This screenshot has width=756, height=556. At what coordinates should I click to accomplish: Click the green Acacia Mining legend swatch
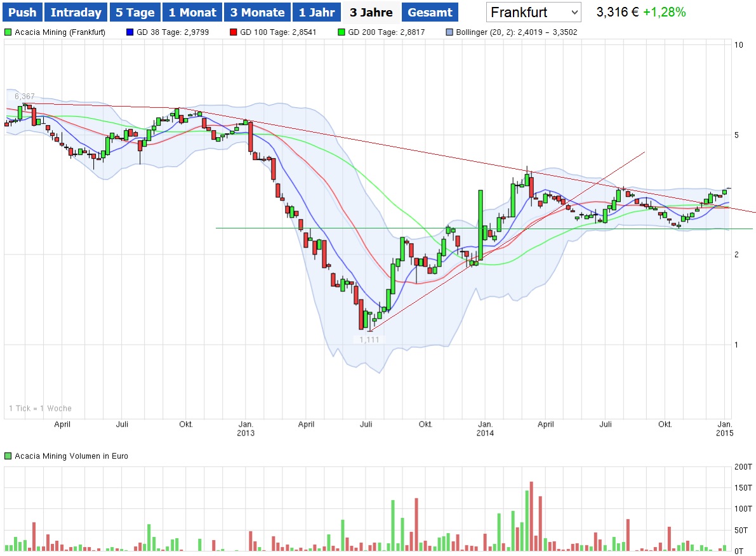(x=8, y=32)
